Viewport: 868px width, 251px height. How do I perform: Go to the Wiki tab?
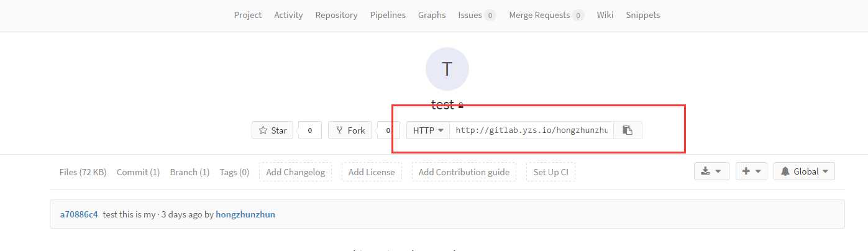605,15
